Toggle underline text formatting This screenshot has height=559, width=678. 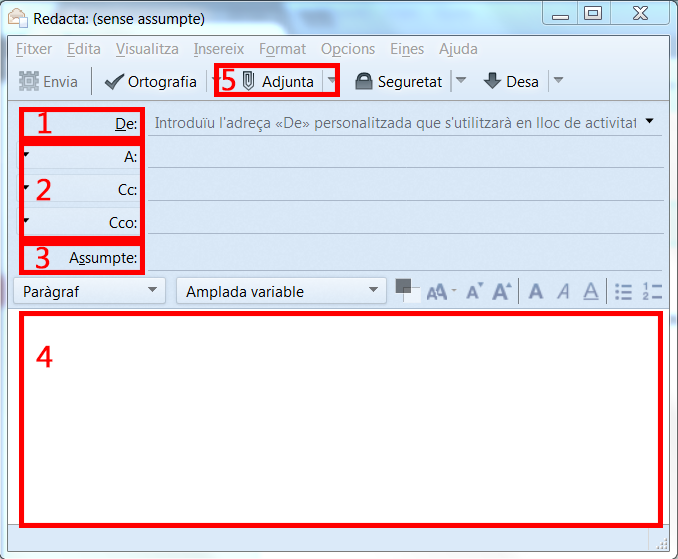(591, 292)
